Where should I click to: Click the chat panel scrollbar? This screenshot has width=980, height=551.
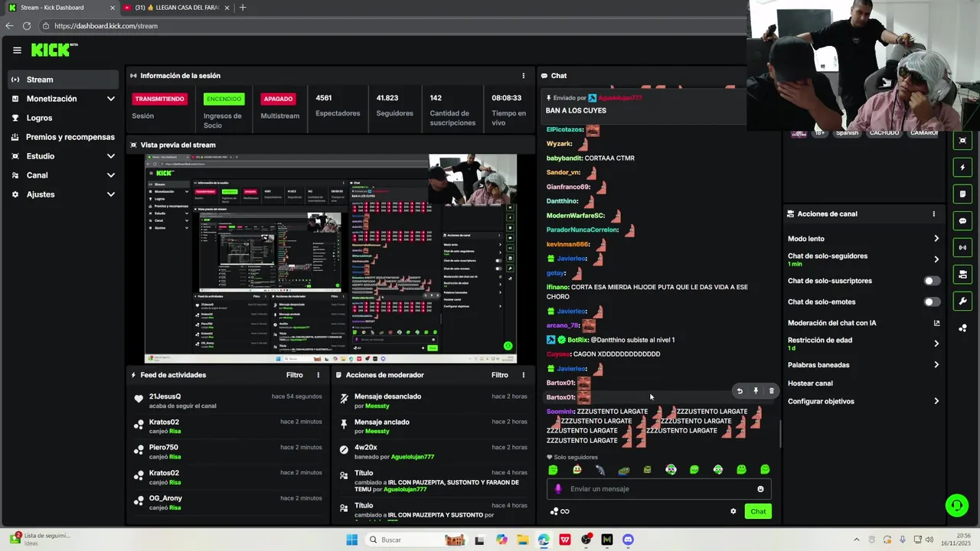[780, 433]
